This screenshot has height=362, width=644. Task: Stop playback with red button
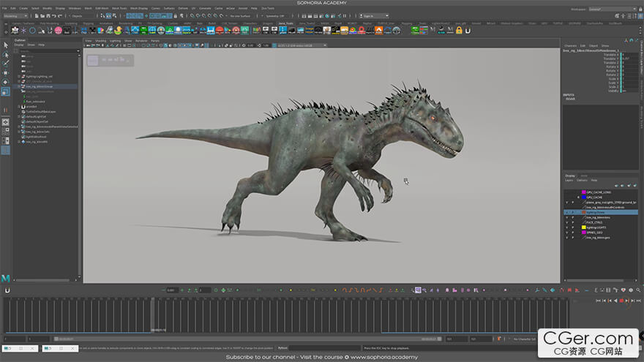click(621, 301)
